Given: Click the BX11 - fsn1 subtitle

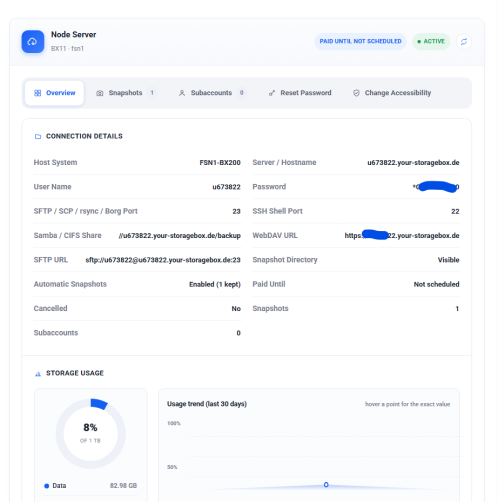Looking at the screenshot, I should pos(67,49).
